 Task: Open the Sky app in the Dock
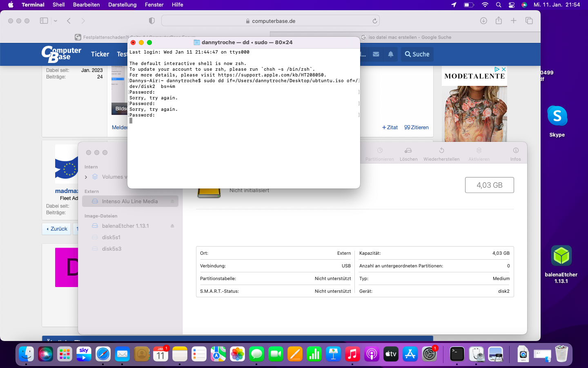(84, 354)
